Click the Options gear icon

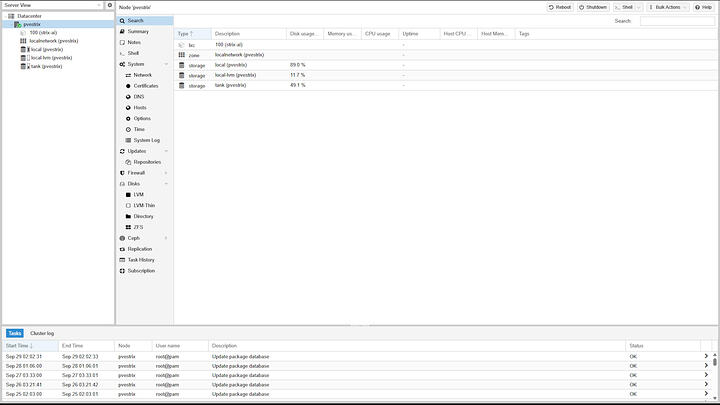point(128,118)
